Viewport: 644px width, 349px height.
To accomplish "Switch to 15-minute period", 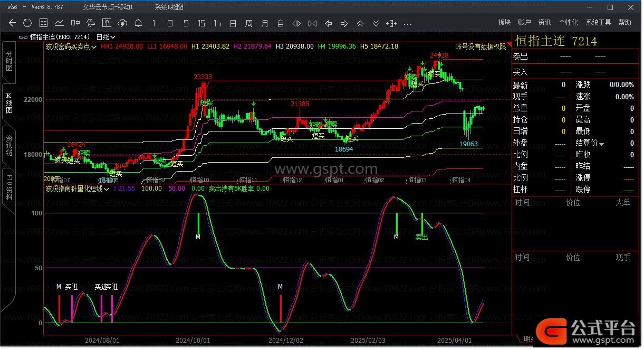I will click(201, 23).
